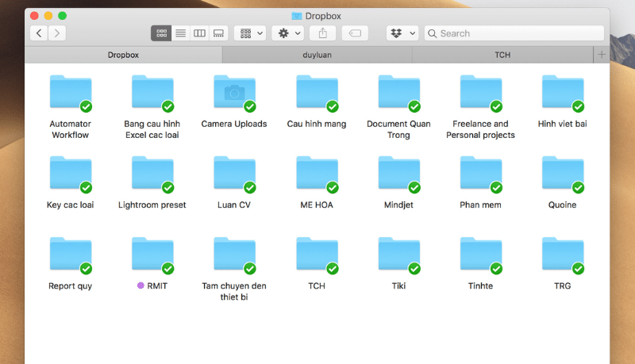
Task: Select the TCH folder icon
Action: pos(317,255)
